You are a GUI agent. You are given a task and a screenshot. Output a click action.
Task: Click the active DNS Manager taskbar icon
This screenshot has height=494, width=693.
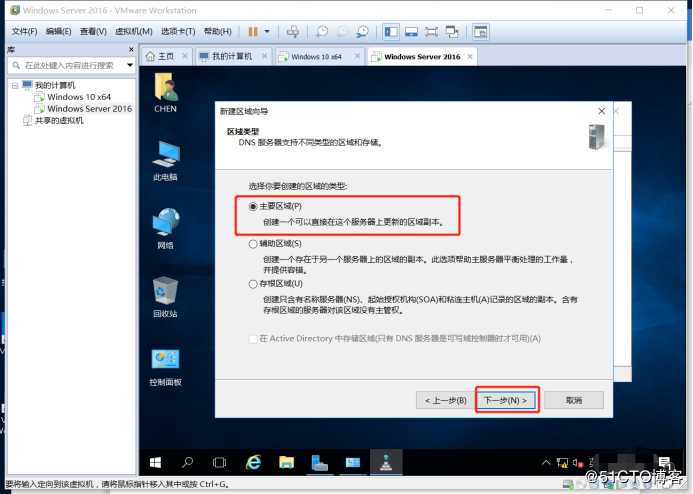[x=386, y=463]
